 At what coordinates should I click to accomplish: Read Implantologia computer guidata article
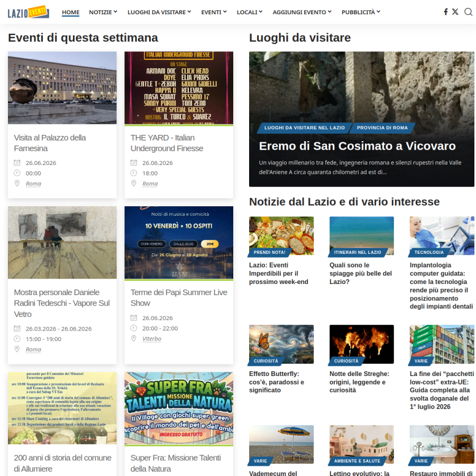tap(441, 286)
